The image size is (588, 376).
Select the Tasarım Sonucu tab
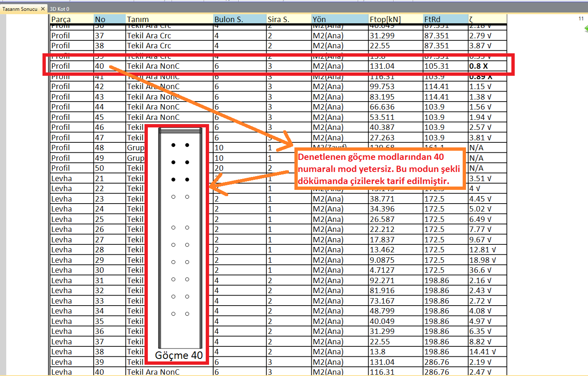[20, 9]
